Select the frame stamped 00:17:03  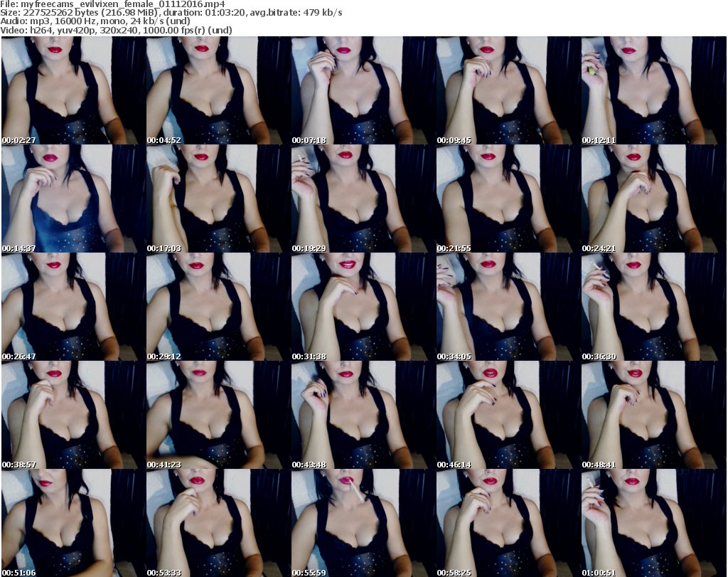219,198
